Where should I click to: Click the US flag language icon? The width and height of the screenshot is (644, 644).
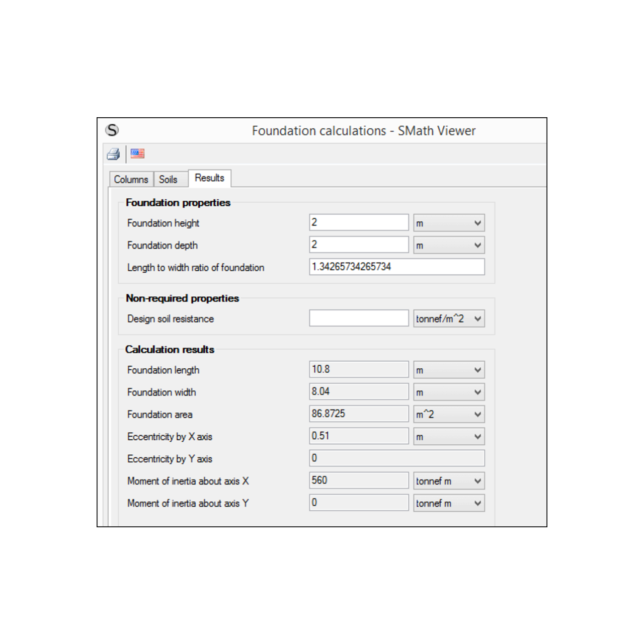(137, 153)
